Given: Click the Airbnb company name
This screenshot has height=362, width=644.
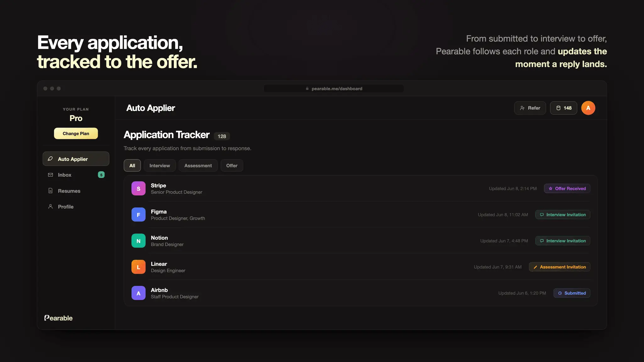Looking at the screenshot, I should click(x=159, y=290).
